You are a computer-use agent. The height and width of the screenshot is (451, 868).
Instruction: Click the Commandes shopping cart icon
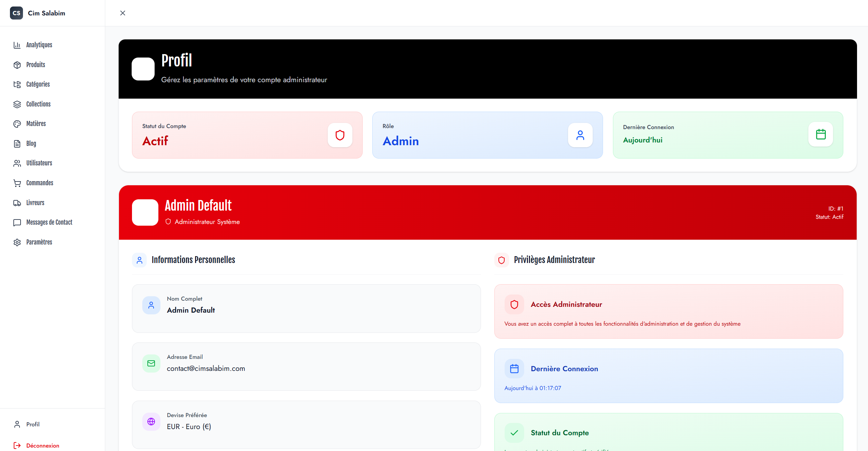click(x=17, y=183)
